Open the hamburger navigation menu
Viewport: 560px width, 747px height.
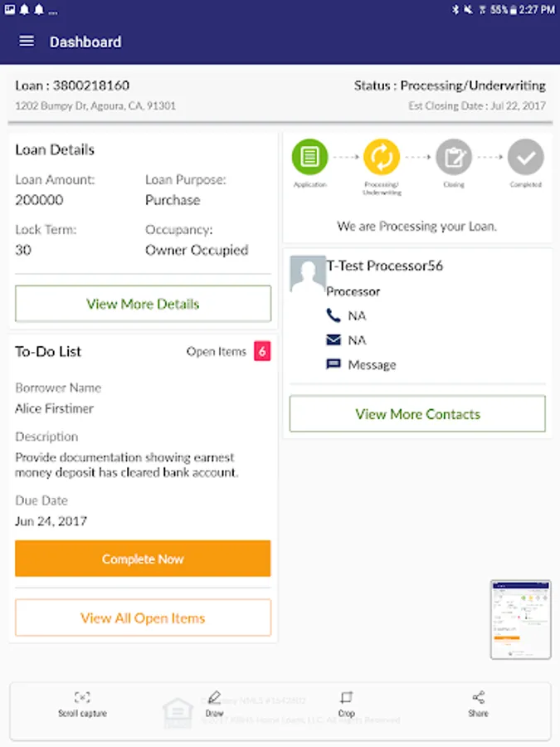coord(27,41)
